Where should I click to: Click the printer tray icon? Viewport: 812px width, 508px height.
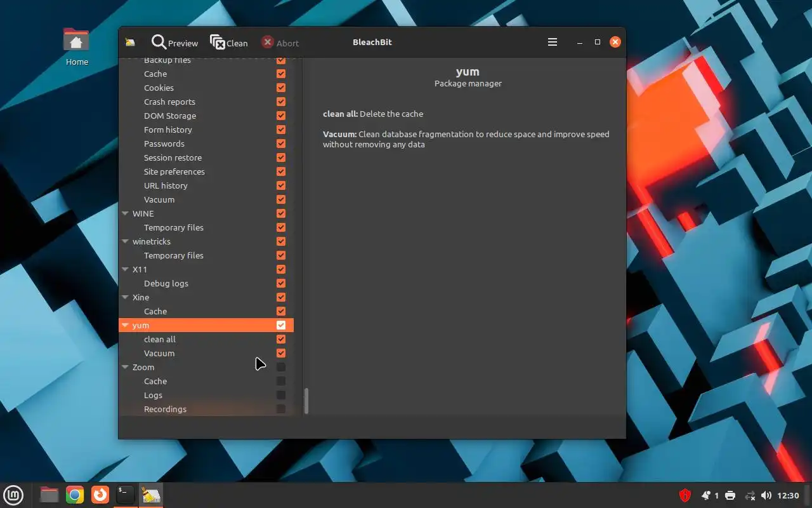pyautogui.click(x=730, y=495)
